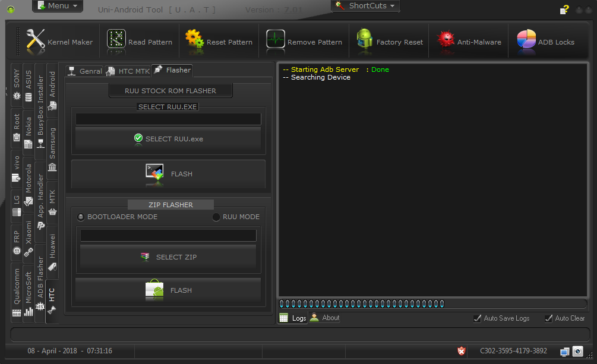Open the ASUS vertical side tab

(29, 86)
